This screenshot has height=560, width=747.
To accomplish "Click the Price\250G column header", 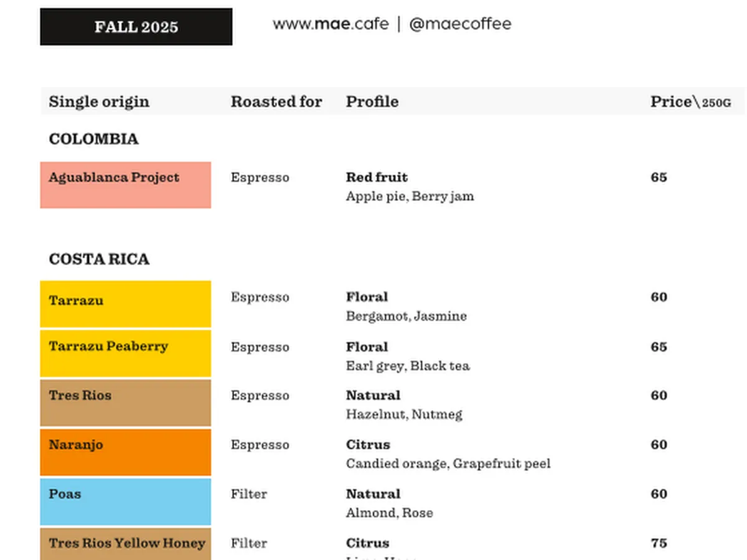I will (x=690, y=102).
